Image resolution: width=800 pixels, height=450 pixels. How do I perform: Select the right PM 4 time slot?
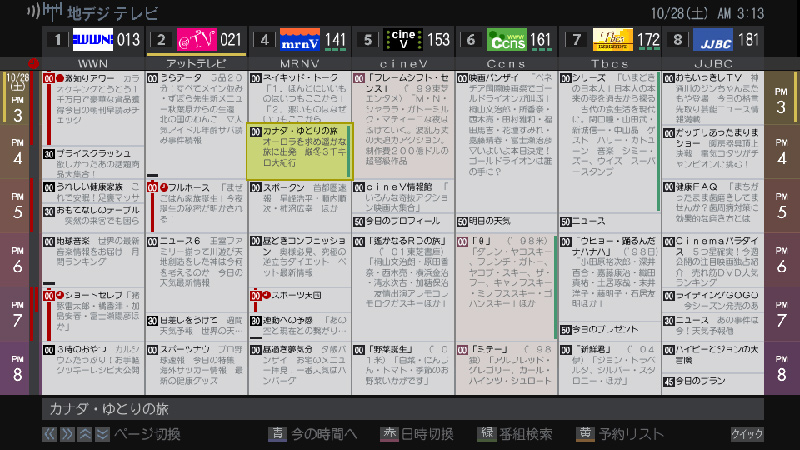[781, 152]
